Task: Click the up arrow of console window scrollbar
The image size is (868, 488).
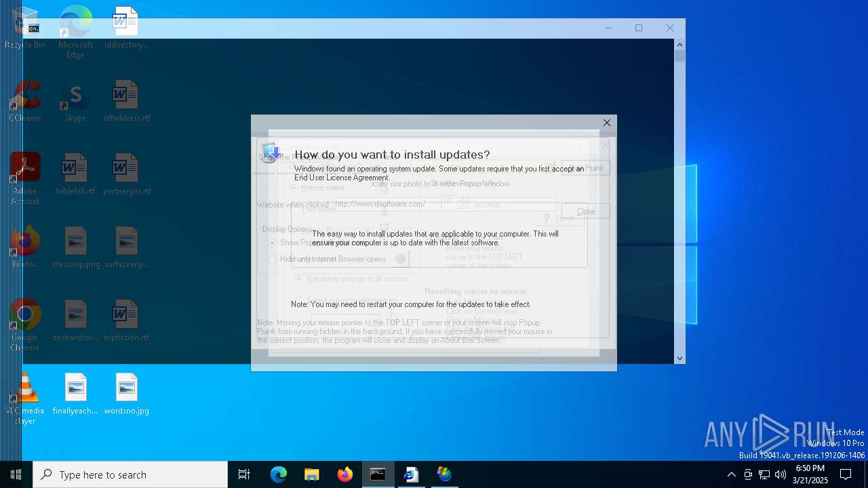Action: click(679, 45)
